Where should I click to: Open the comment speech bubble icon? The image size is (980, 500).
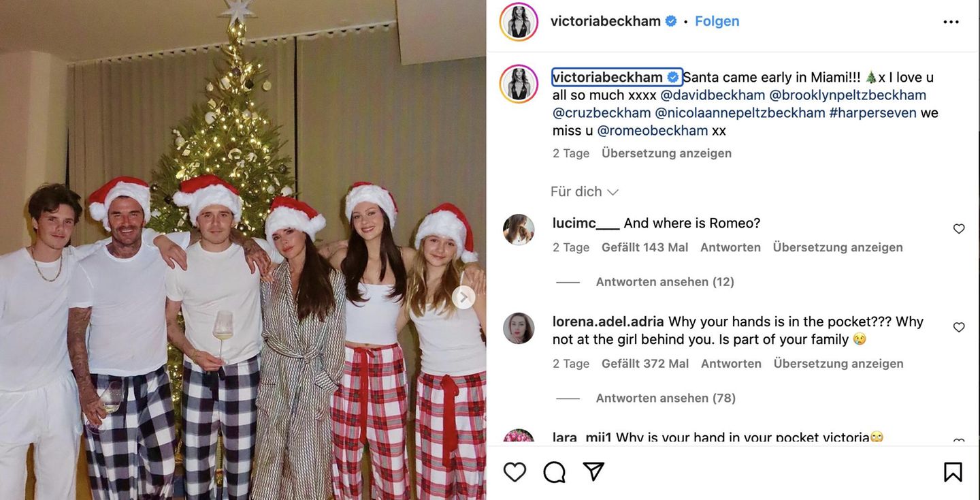tap(555, 472)
